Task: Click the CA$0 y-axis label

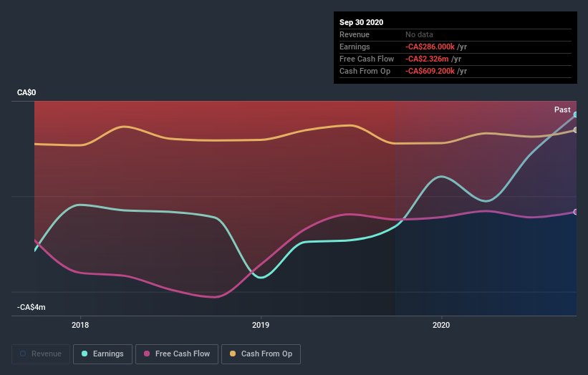Action: click(26, 92)
